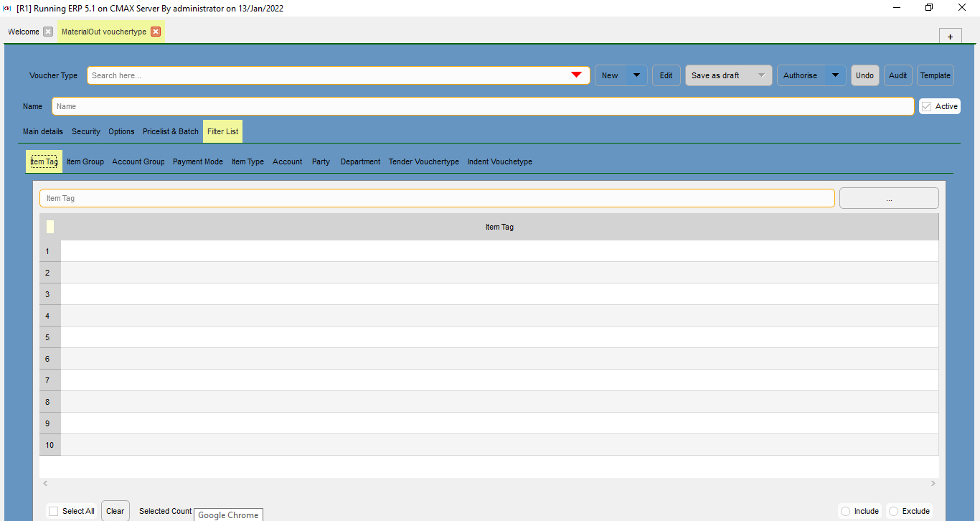Open the Security tab

(86, 131)
